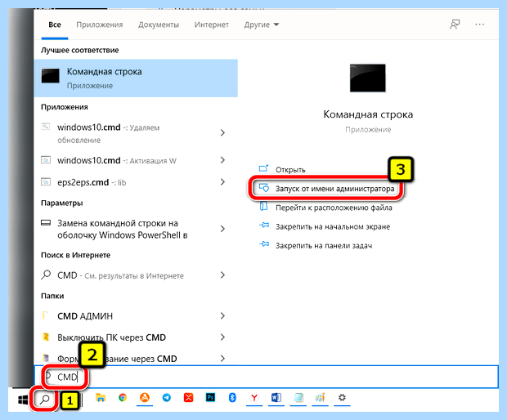Open Telegram from the taskbar
This screenshot has width=507, height=420.
[x=167, y=398]
